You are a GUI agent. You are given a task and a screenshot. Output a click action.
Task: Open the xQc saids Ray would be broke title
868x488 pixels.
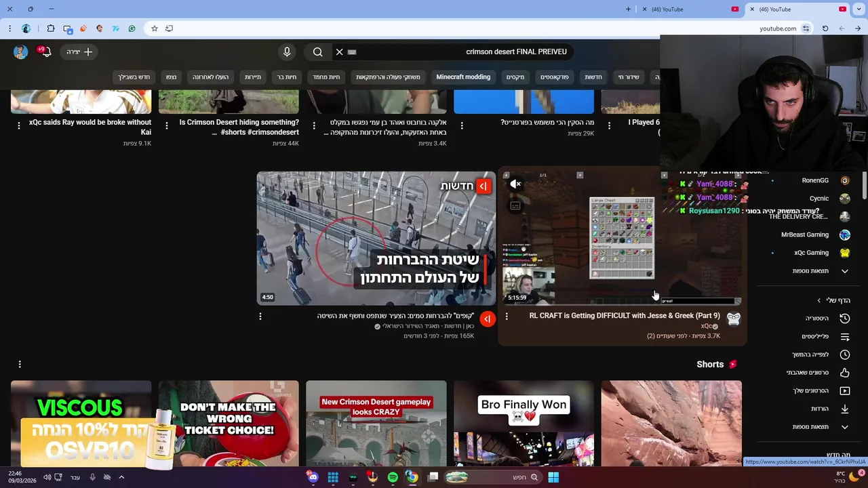[90, 127]
